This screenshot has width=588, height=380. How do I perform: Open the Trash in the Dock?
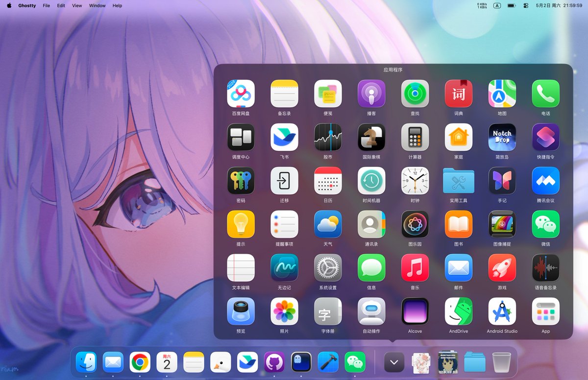[x=501, y=362]
